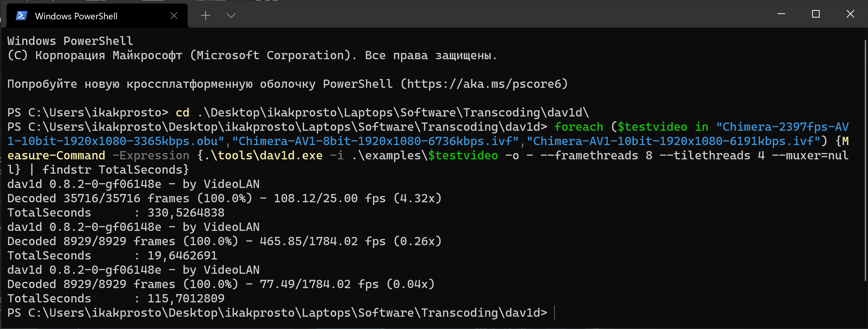Click the PowerShell icon in the tab
Viewport: 868px width, 329px height.
(21, 16)
